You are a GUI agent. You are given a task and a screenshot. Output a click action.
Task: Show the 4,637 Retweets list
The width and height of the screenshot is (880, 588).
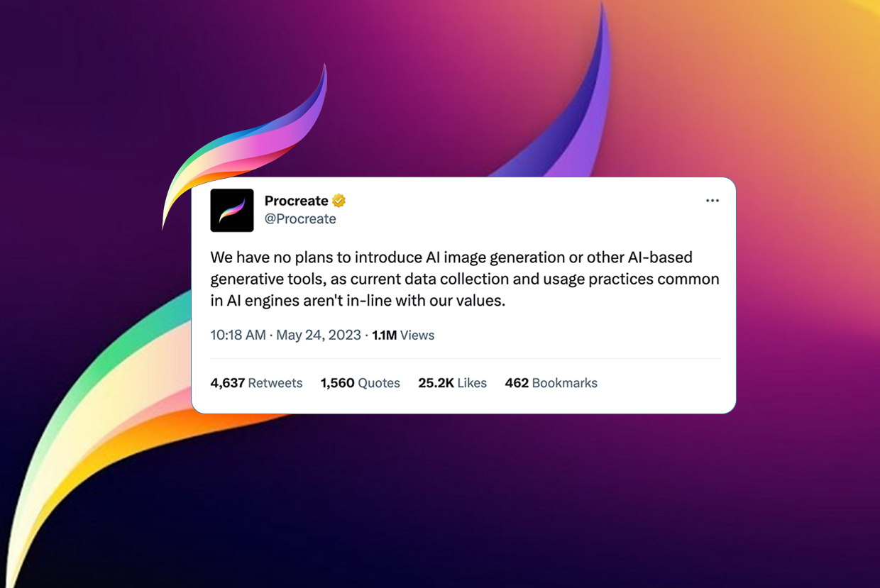(x=256, y=383)
